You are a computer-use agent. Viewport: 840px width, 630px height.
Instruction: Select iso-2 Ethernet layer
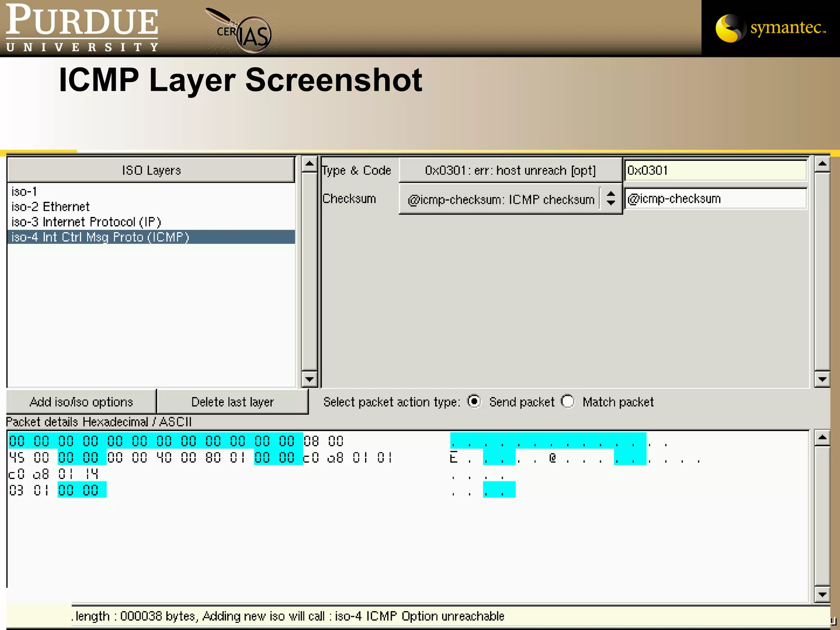click(x=151, y=207)
